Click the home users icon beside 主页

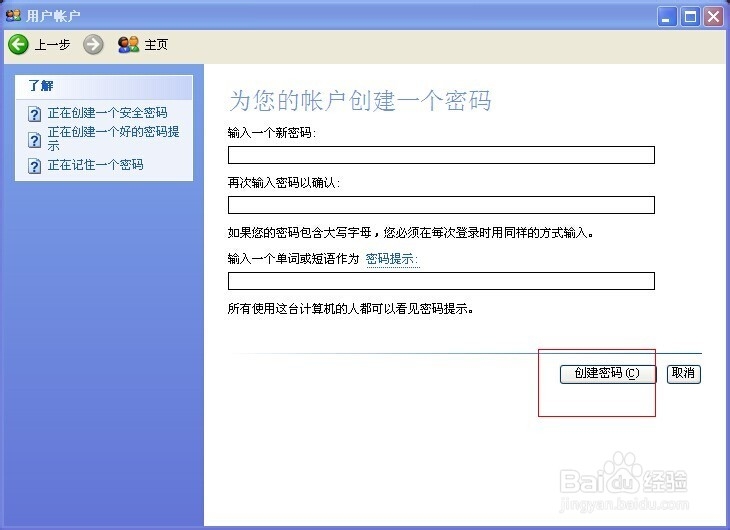pyautogui.click(x=128, y=45)
